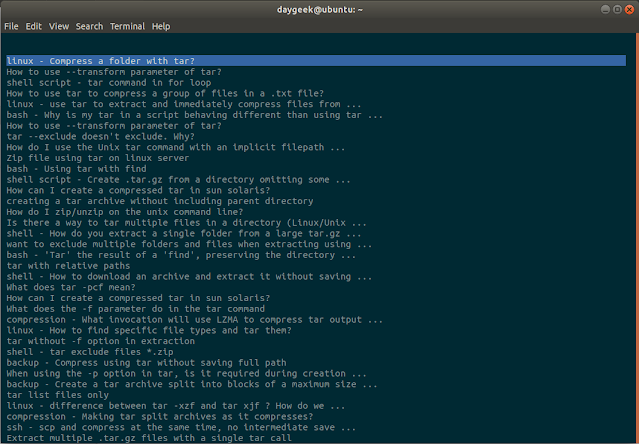Maximize the terminal window
Screen dimensions: 639x444
click(x=617, y=9)
